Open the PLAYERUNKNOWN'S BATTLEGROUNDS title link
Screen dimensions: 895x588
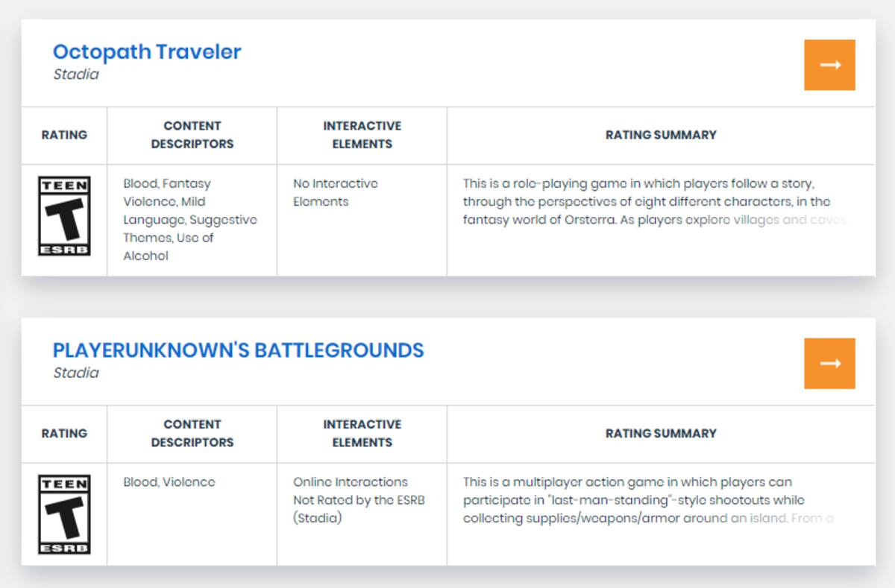coord(238,350)
